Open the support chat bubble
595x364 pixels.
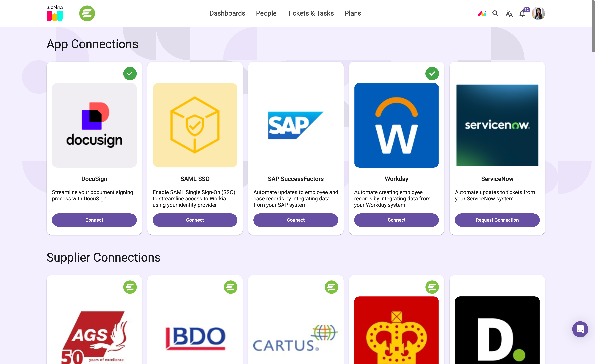click(x=580, y=329)
